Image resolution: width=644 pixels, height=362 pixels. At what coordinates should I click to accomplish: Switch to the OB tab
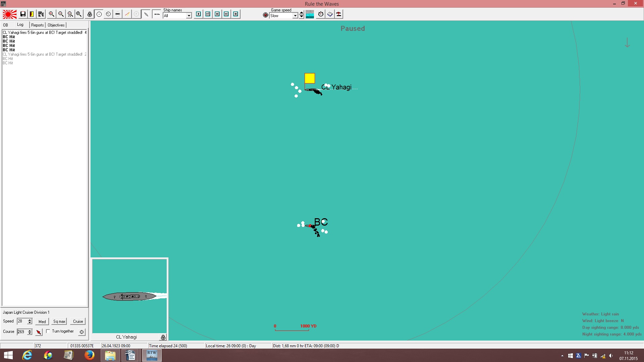6,25
